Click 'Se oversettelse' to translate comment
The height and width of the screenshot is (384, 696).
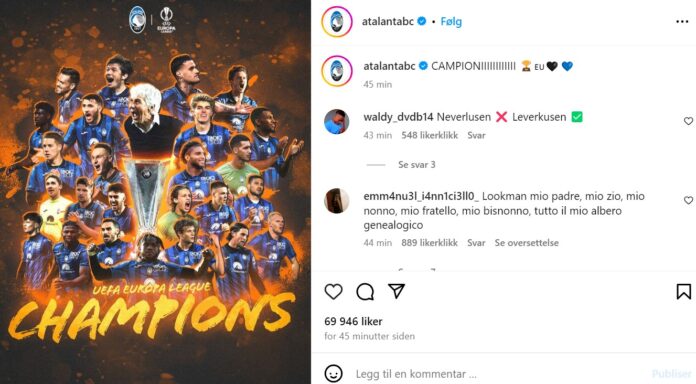coord(526,243)
